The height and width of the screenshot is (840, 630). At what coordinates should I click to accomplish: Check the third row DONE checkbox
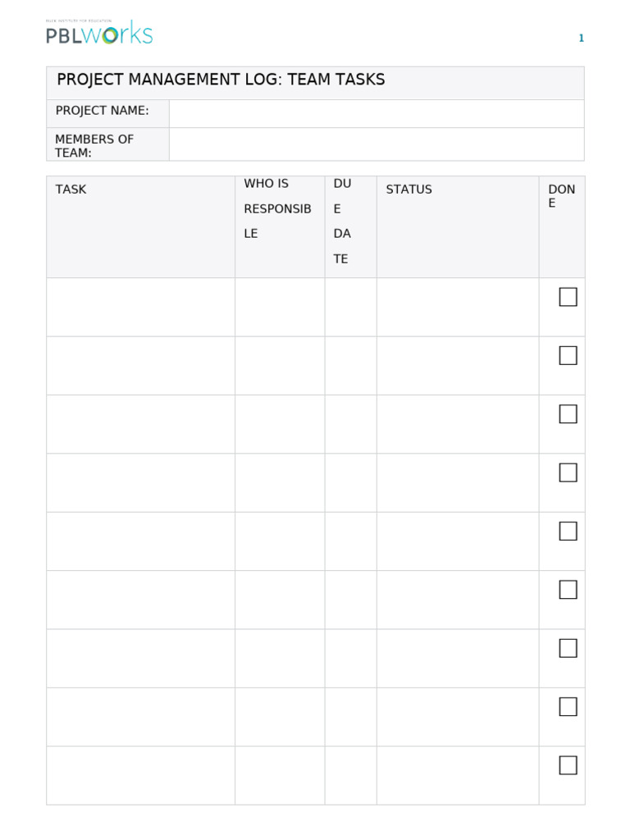(x=568, y=414)
